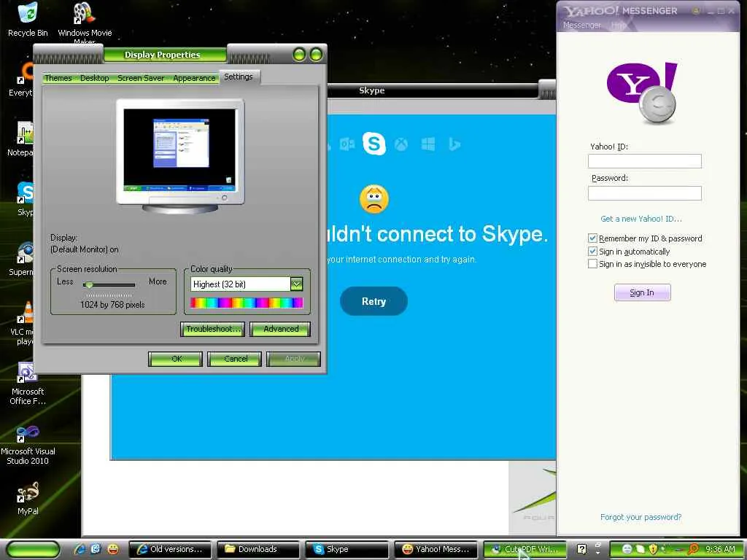Image resolution: width=747 pixels, height=560 pixels.
Task: Click the Password input field
Action: coord(645,193)
